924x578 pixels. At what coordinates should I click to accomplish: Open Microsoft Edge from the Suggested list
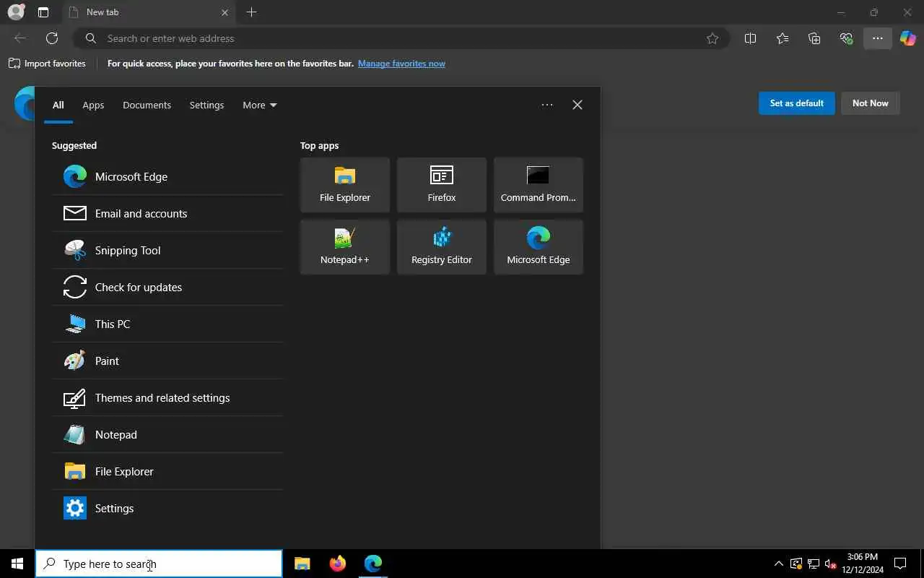167,176
